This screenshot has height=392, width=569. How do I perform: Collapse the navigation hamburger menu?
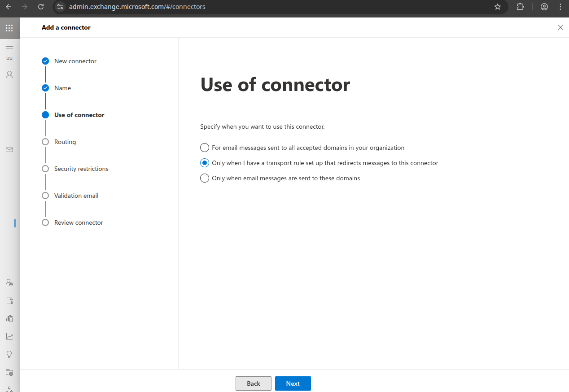pos(9,48)
